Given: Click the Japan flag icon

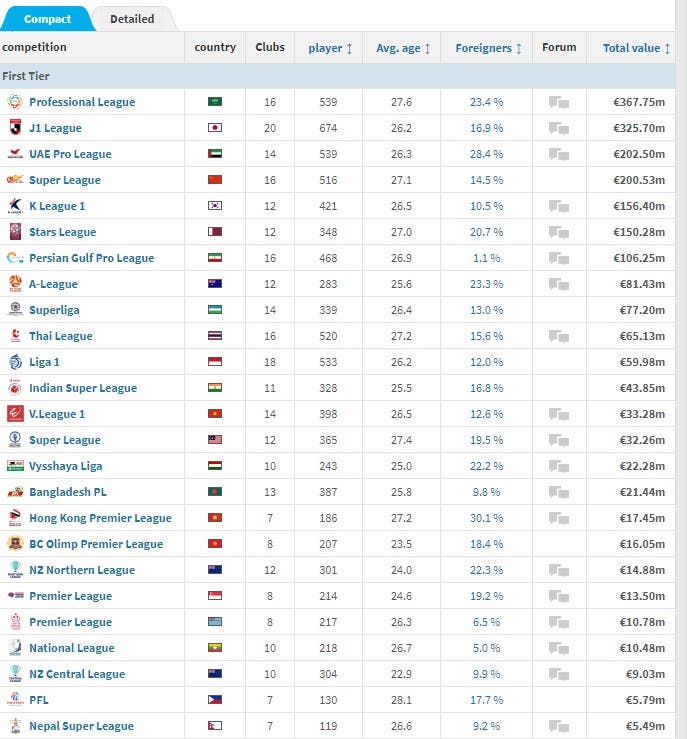Looking at the screenshot, I should click(x=215, y=128).
